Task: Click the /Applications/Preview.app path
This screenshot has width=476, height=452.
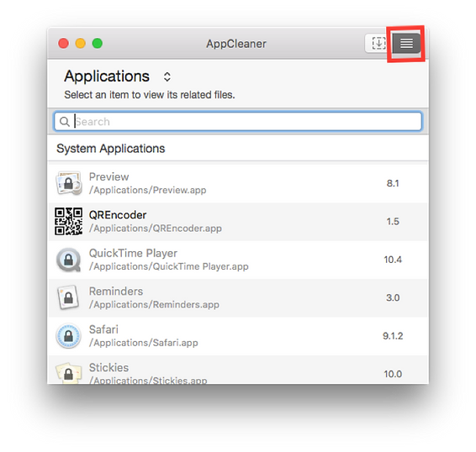Action: pos(147,190)
